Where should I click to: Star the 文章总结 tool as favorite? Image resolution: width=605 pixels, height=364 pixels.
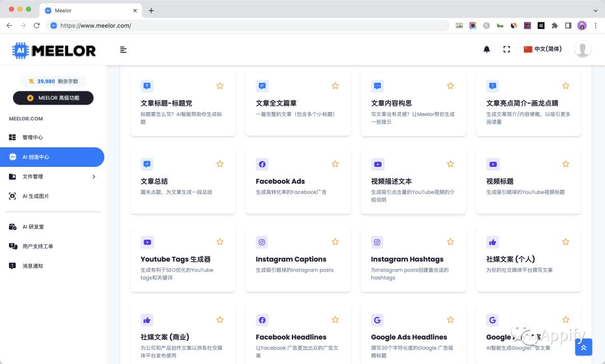pos(220,164)
